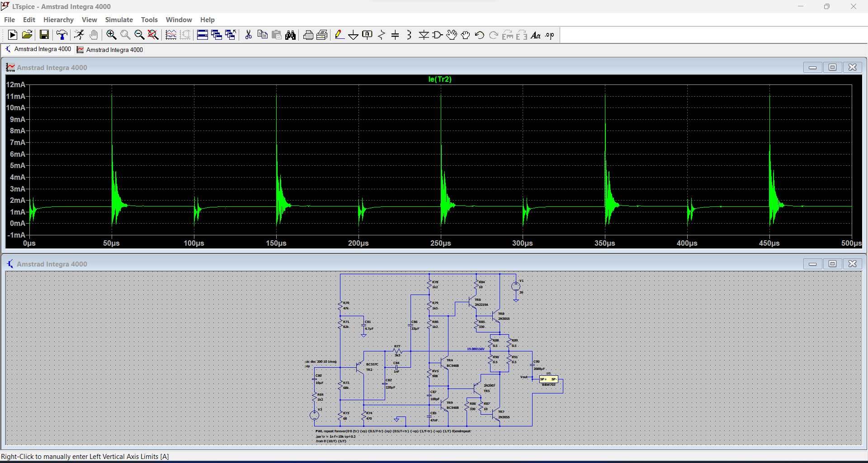
Task: Select the SPICE directive .op tool
Action: point(550,35)
